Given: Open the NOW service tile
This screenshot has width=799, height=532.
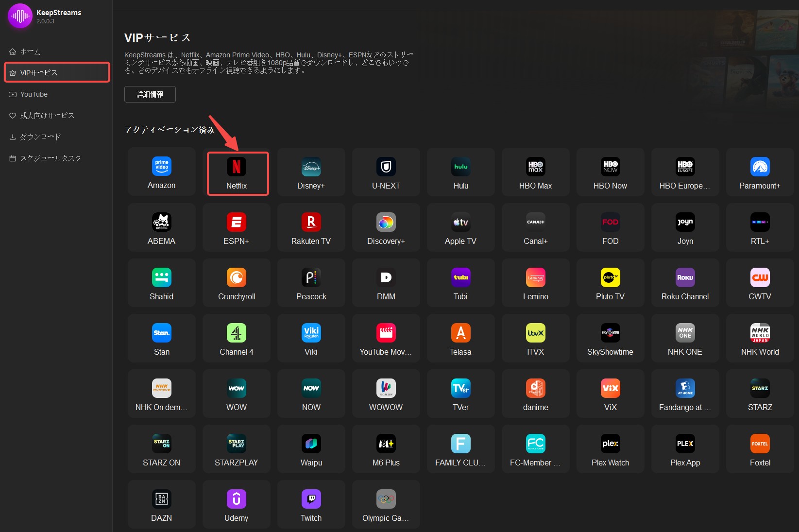Looking at the screenshot, I should (311, 394).
